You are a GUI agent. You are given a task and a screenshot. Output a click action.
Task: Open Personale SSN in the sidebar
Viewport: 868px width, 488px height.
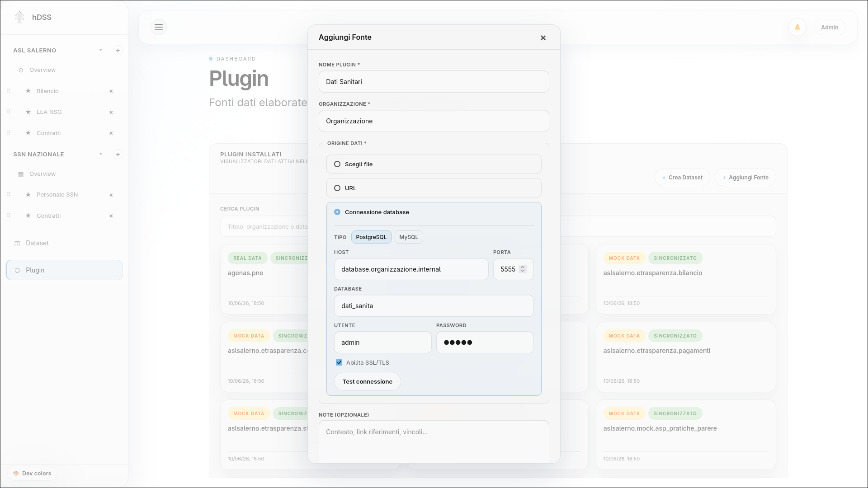click(57, 195)
